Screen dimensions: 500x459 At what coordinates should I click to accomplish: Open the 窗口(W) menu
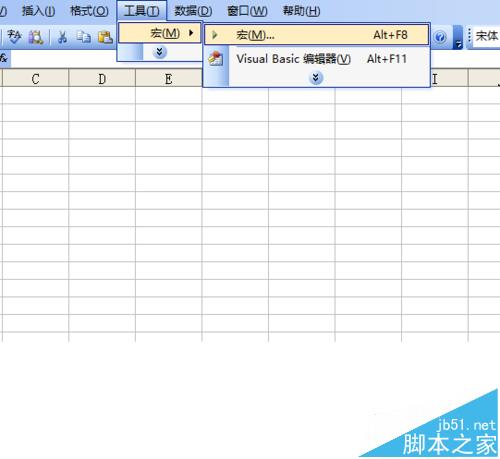tap(247, 11)
